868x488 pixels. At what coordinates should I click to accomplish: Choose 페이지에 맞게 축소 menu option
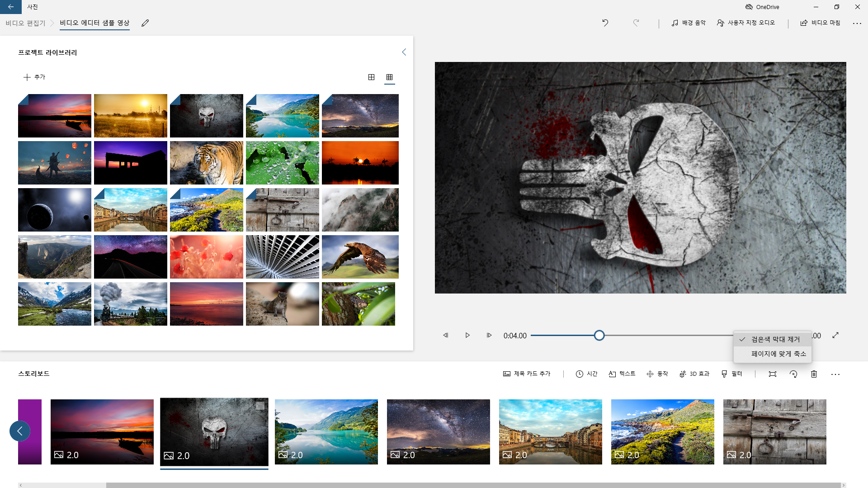coord(772,354)
